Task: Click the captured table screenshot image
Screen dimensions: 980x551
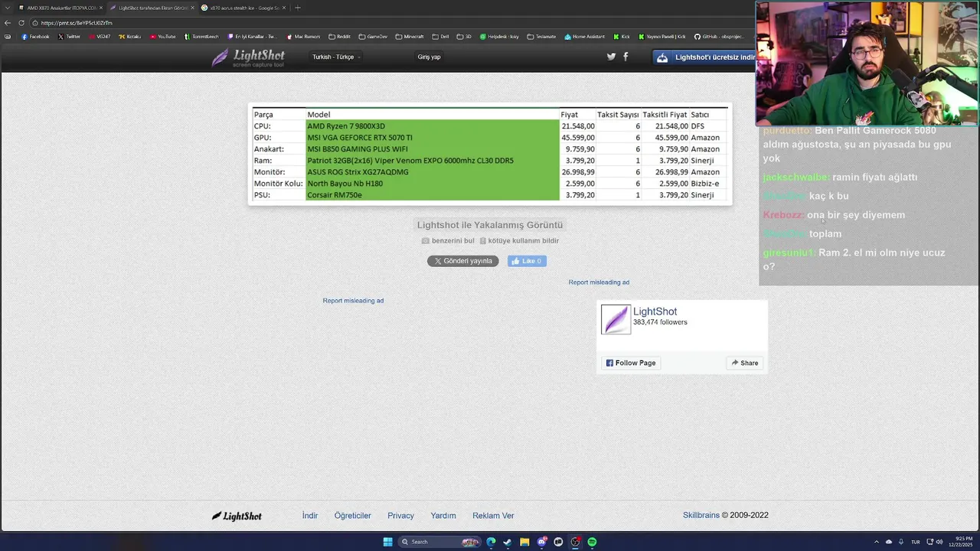Action: click(x=490, y=155)
